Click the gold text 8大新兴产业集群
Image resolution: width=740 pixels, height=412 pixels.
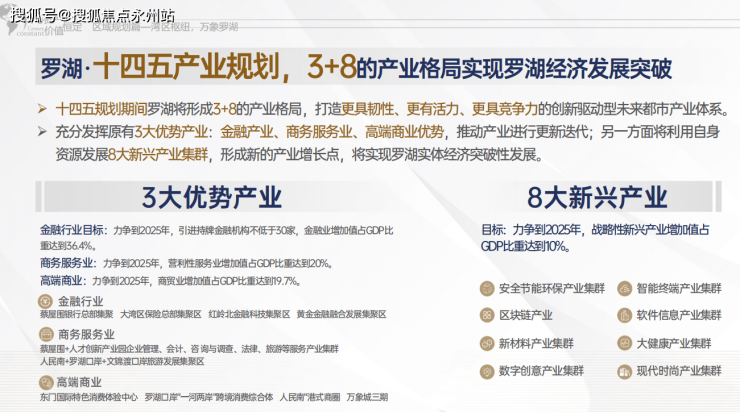(159, 154)
